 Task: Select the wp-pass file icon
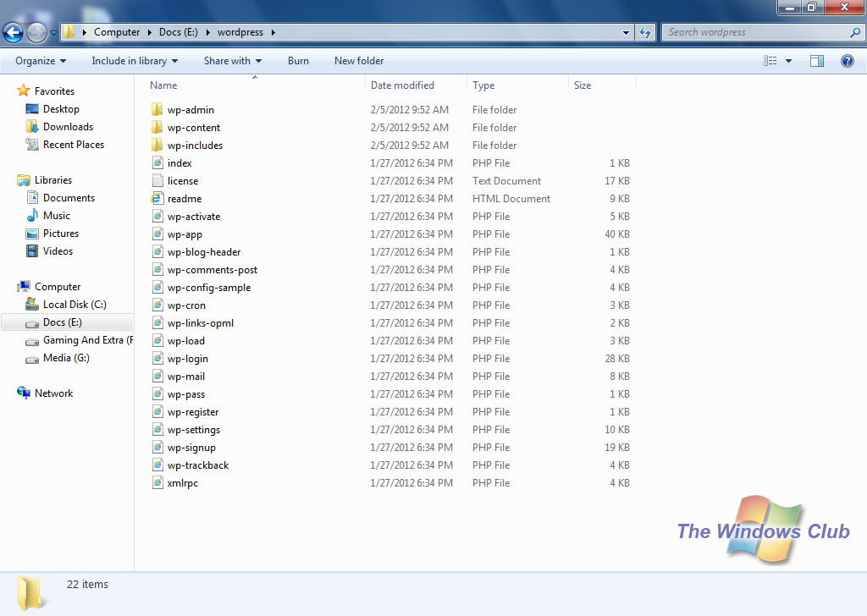tap(157, 393)
